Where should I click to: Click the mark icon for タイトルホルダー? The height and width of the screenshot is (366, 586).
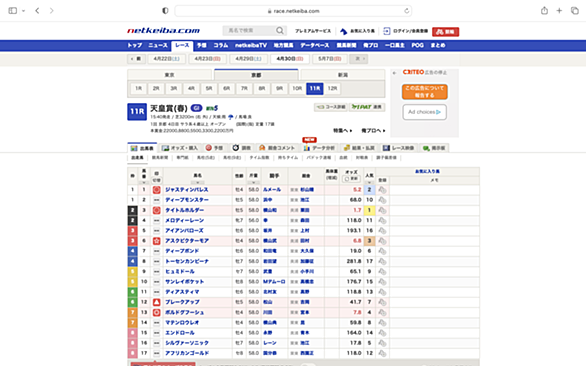coord(156,210)
